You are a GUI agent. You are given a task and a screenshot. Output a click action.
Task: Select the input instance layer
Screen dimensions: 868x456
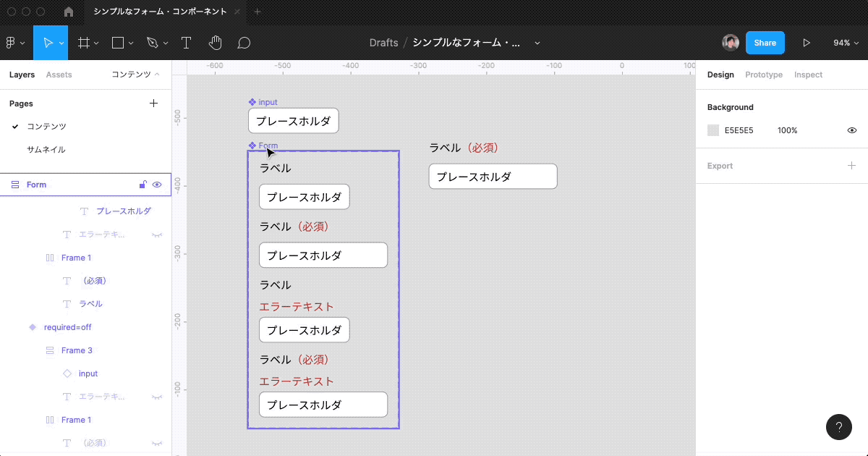point(88,373)
